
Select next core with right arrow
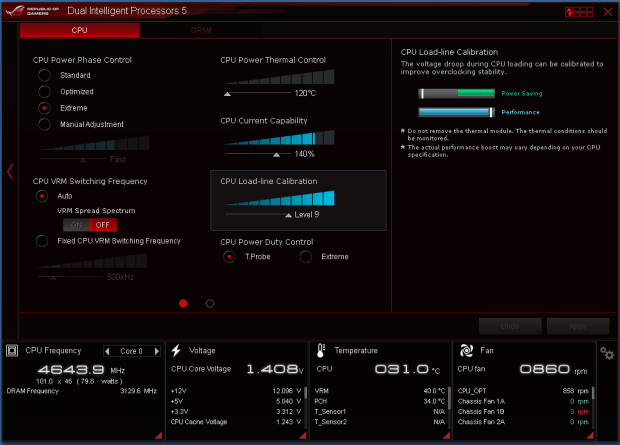click(157, 351)
